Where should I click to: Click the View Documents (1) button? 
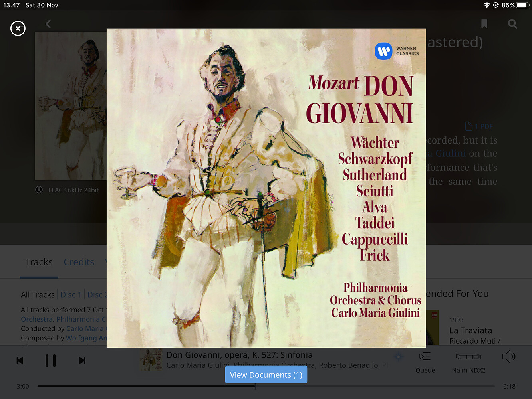click(x=266, y=375)
